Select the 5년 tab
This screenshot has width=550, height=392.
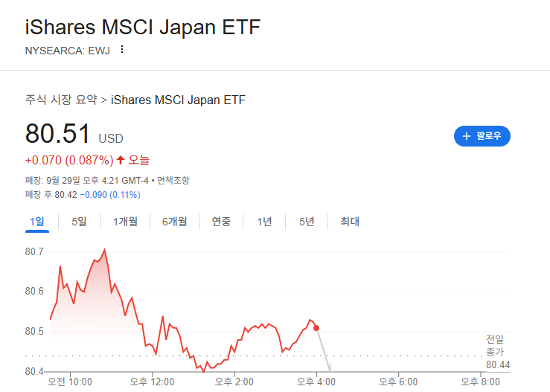306,222
